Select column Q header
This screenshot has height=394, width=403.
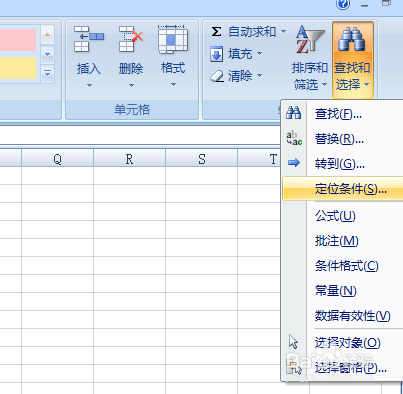[58, 159]
